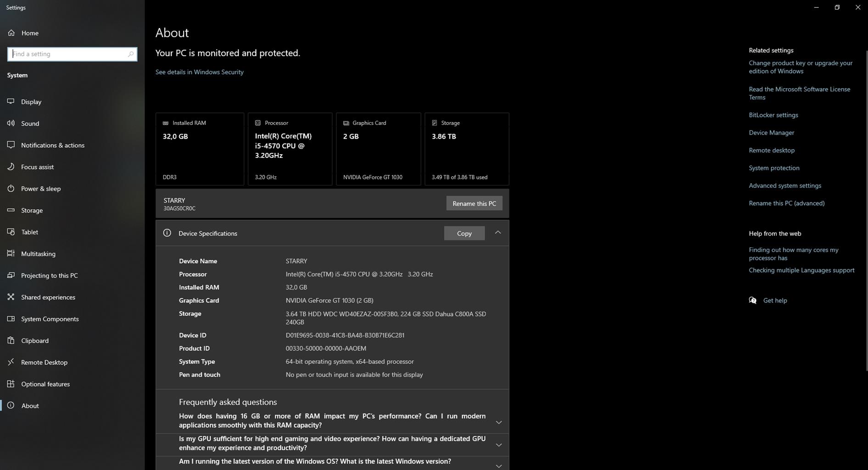Expand the GPU gaming FAQ question
The height and width of the screenshot is (470, 868).
click(498, 445)
